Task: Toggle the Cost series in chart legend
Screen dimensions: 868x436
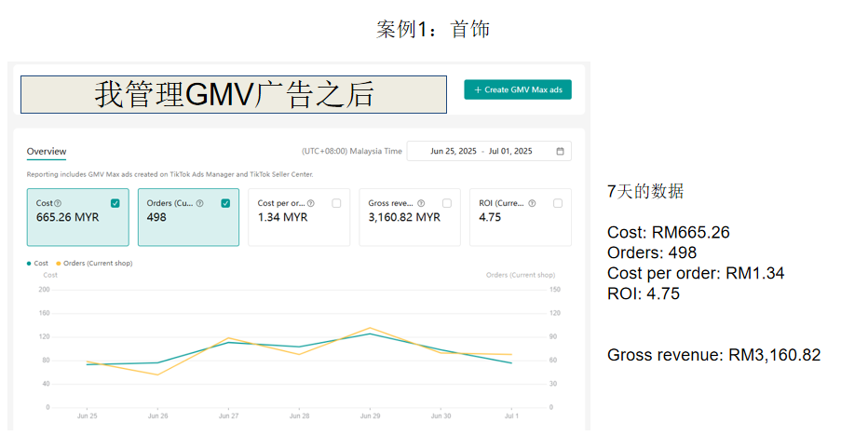Action: [x=37, y=263]
